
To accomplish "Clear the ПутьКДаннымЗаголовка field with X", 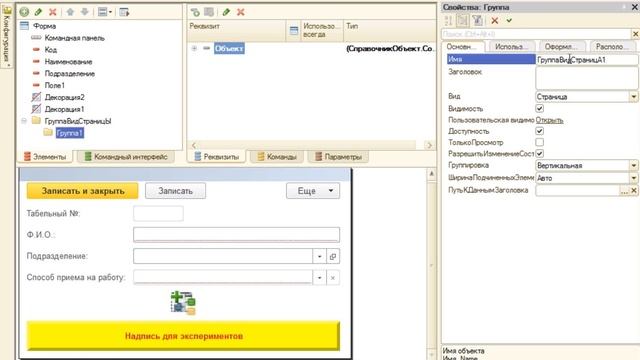I will click(x=634, y=191).
